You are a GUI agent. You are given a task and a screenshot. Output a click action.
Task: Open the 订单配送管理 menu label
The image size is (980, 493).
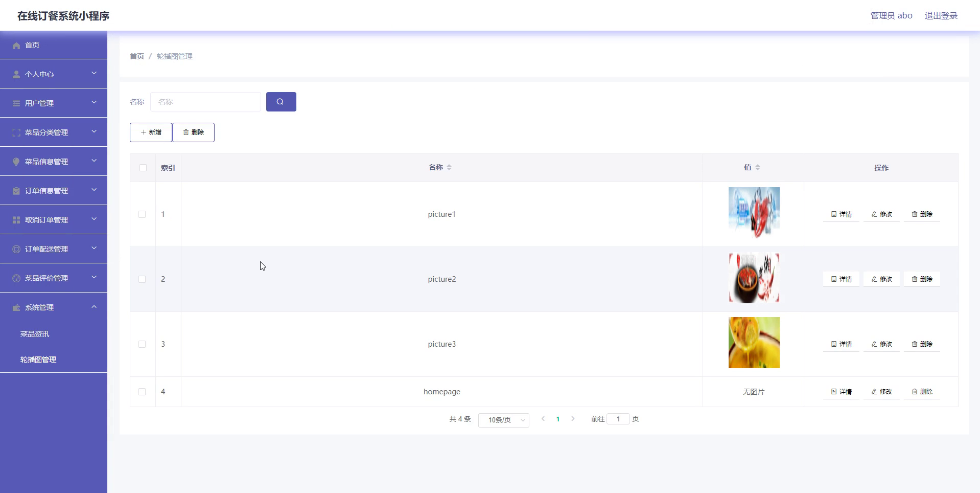click(46, 249)
